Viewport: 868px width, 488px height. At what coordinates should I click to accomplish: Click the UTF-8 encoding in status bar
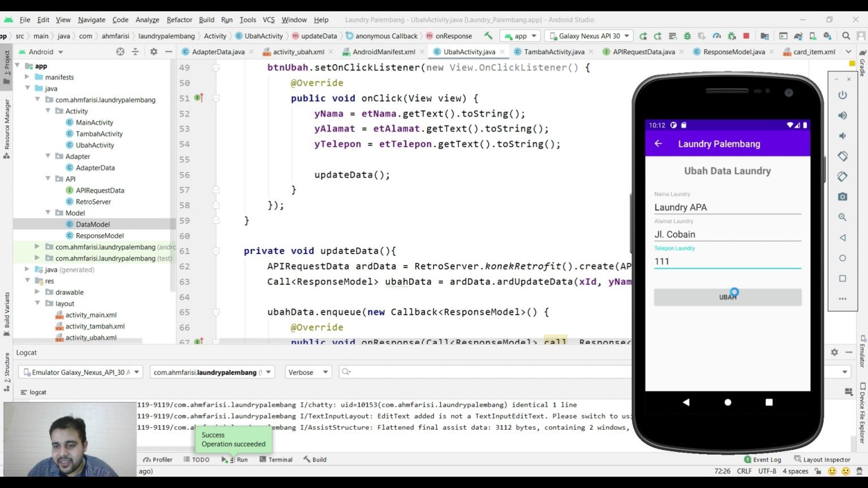pos(767,471)
